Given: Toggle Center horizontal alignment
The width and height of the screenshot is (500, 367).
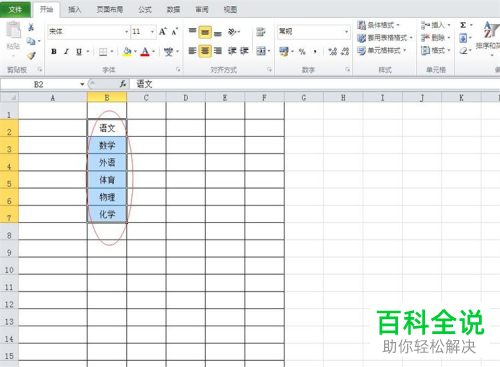Looking at the screenshot, I should click(x=205, y=51).
